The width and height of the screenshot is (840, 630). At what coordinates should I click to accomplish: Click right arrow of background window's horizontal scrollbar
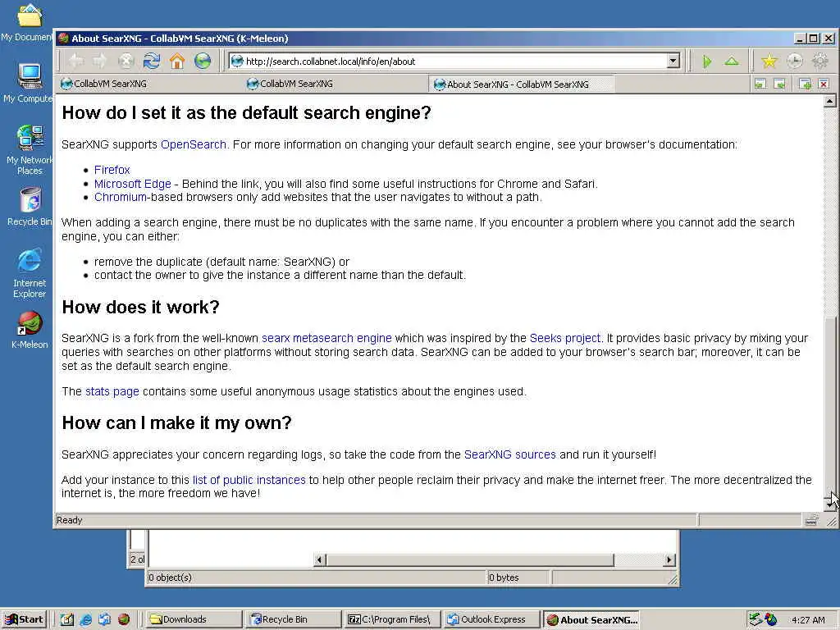click(x=669, y=559)
